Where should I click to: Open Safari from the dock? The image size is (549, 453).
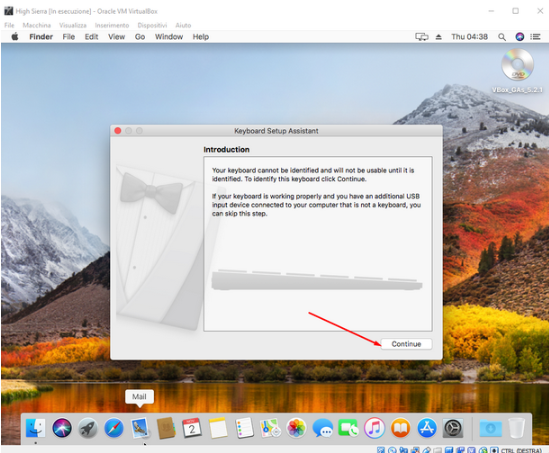click(114, 428)
